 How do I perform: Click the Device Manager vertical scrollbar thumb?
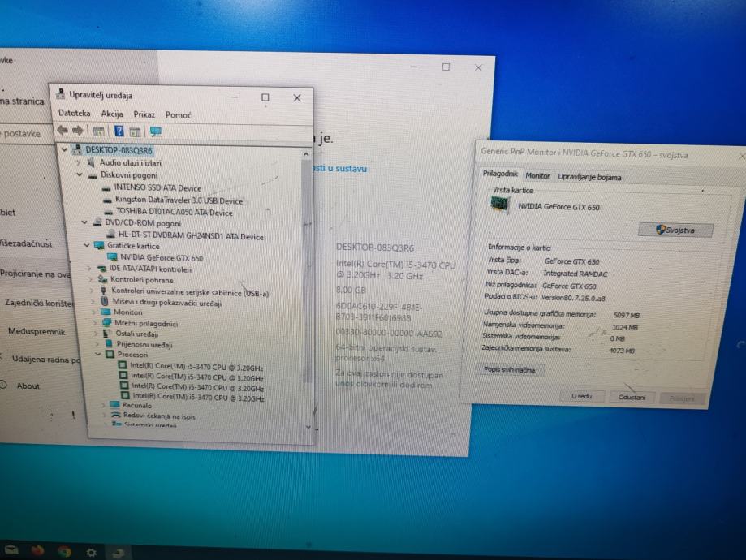click(307, 271)
